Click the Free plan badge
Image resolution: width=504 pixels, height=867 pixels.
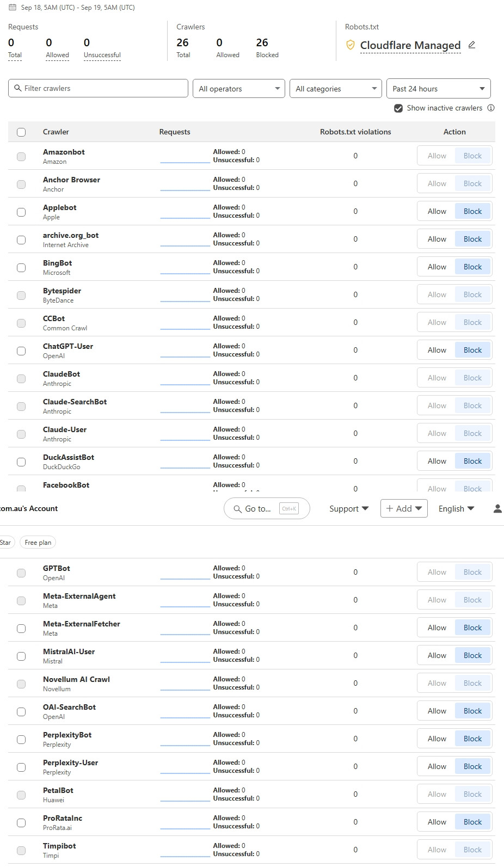[38, 542]
